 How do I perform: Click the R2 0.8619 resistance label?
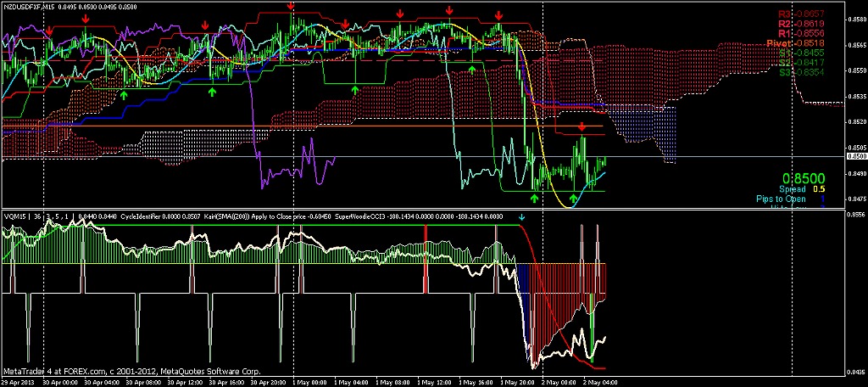point(802,23)
